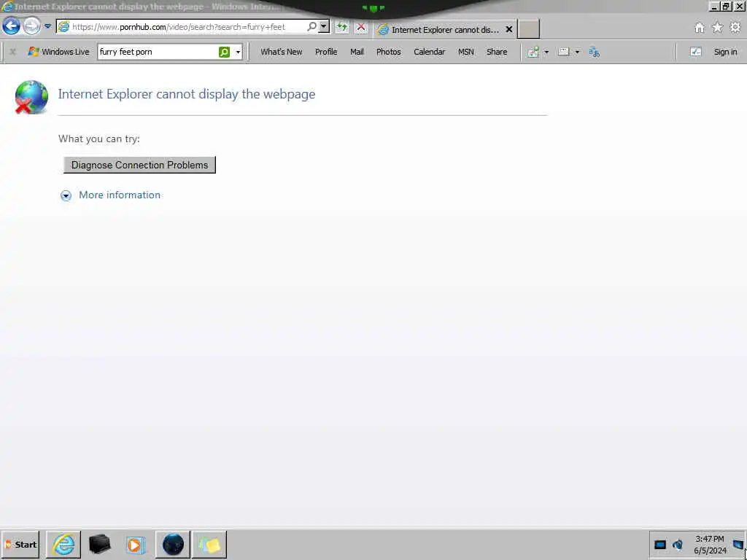Viewport: 747px width, 560px height.
Task: Click the tray monitor icon
Action: 659,545
